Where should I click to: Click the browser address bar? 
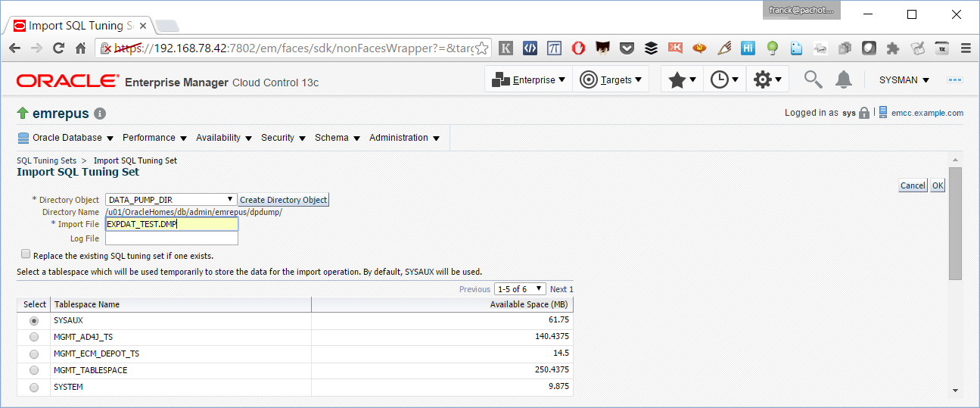295,48
